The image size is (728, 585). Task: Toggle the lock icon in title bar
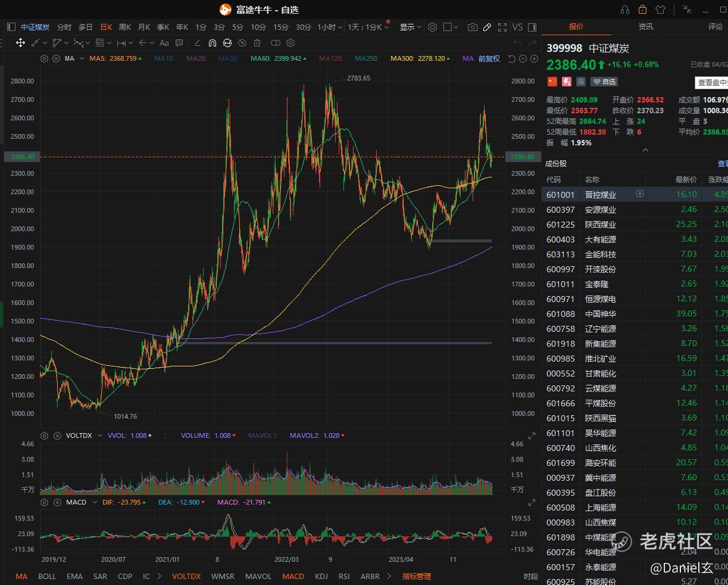642,10
